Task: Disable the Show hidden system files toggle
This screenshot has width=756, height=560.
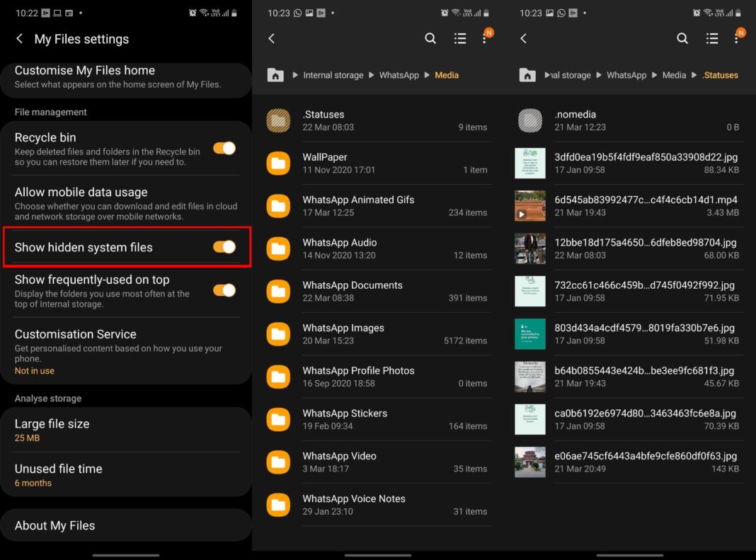Action: click(x=224, y=247)
